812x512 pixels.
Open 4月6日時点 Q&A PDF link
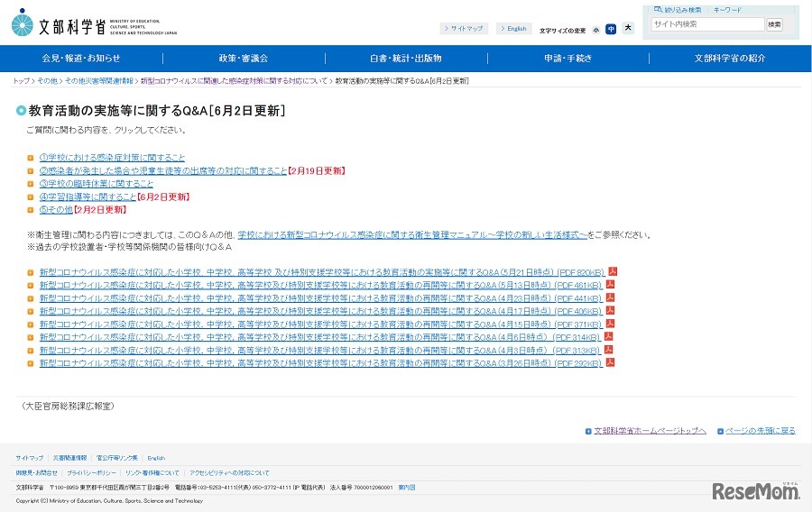pos(320,337)
